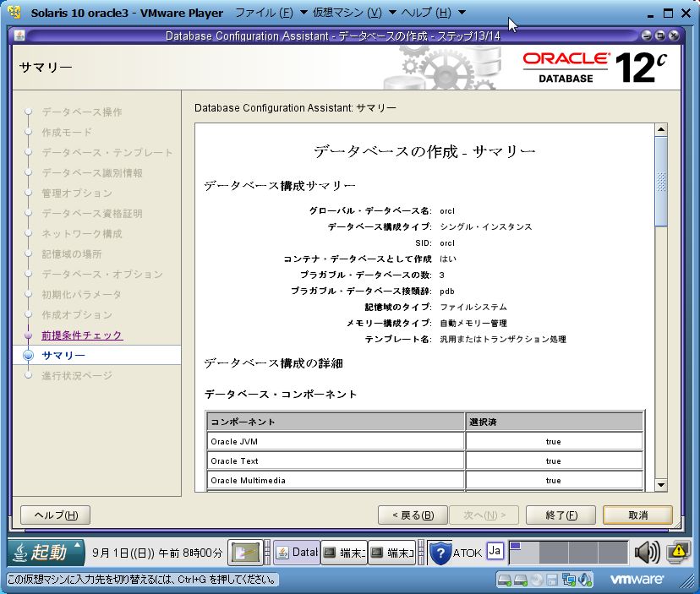700x594 pixels.
Task: Click the VMware floppy drive status icon
Action: pyautogui.click(x=552, y=580)
